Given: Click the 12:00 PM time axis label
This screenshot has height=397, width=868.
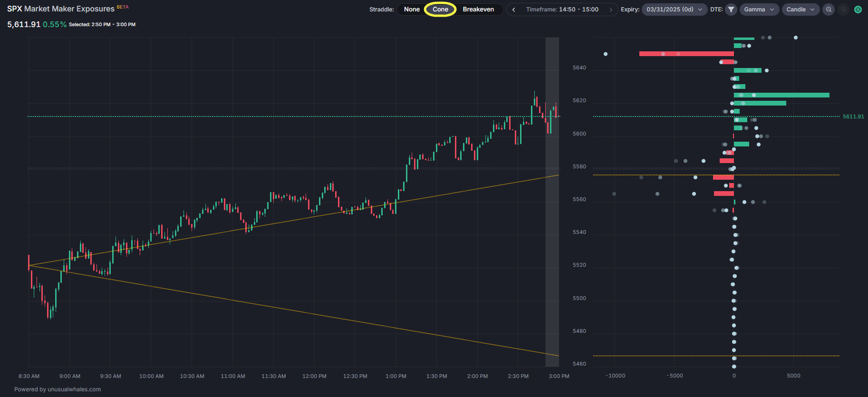Looking at the screenshot, I should tap(314, 376).
